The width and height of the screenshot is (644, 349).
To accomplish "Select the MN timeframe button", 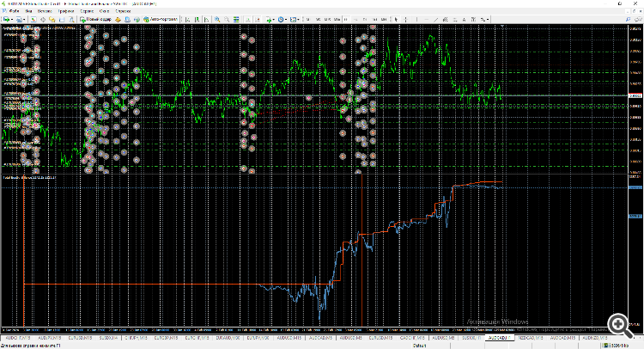I will pos(384,19).
